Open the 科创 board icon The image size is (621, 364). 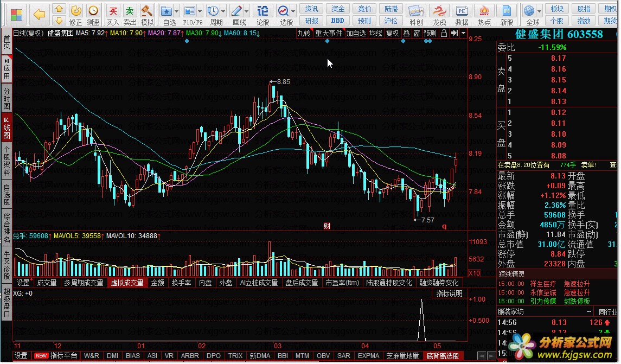tap(416, 15)
